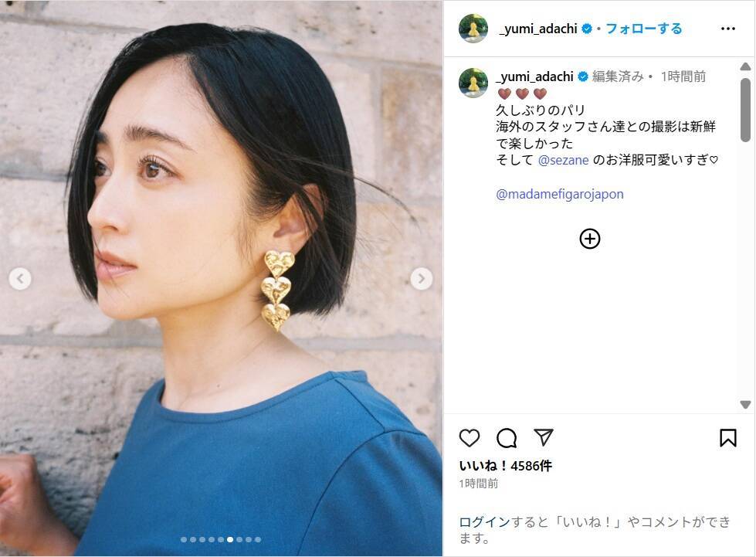
Task: Share post with paper plane icon
Action: (544, 437)
